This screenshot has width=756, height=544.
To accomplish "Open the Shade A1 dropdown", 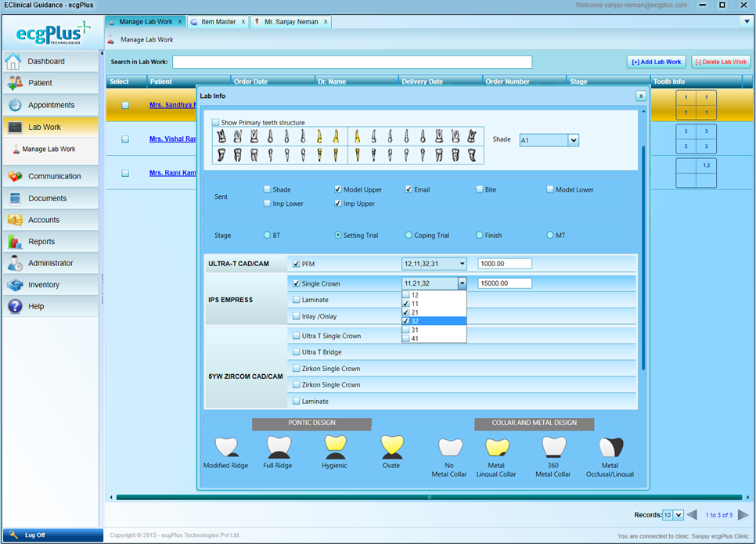I will coord(573,140).
